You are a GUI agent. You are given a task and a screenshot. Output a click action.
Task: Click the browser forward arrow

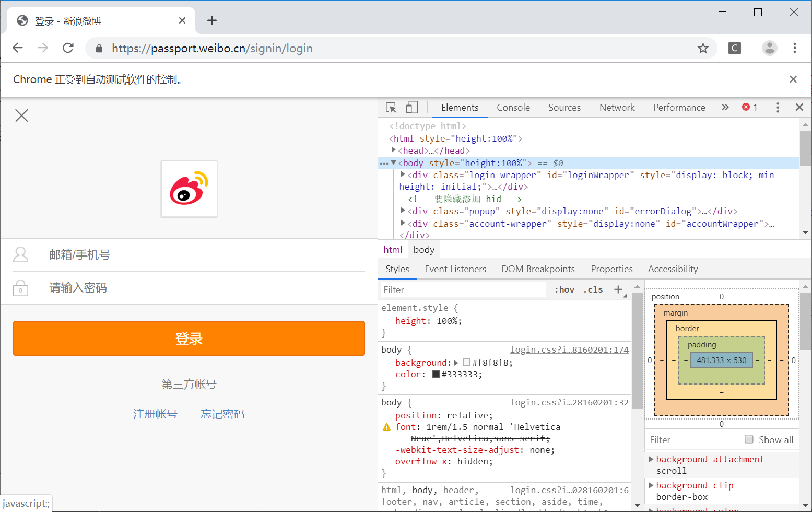43,48
